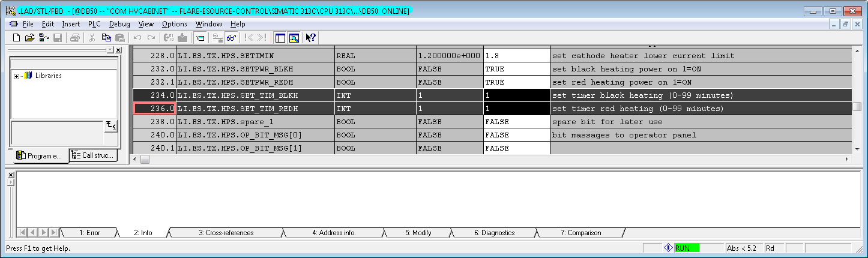Click the New file toolbar icon
Viewport: 868px width, 258px height.
point(16,38)
